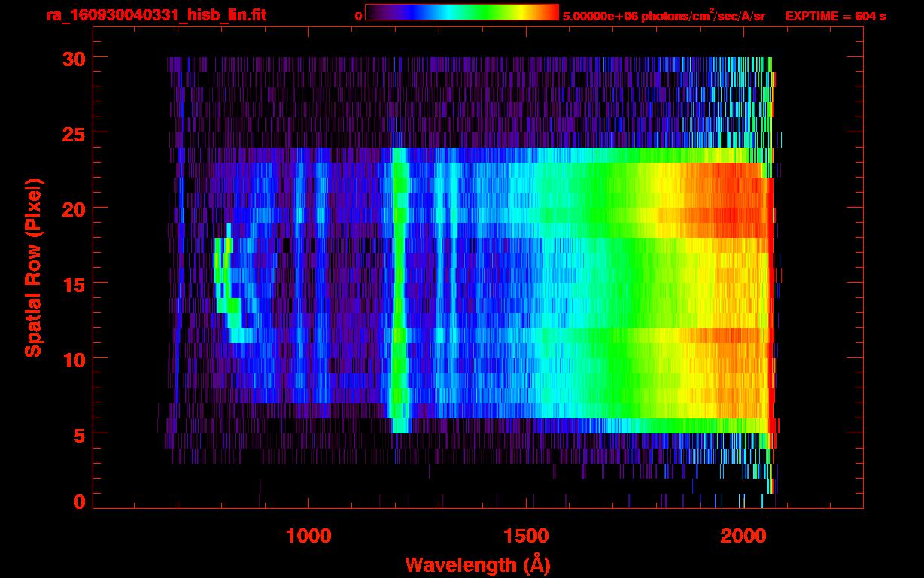Click the y-axis tick label 5
This screenshot has height=578, width=924.
[79, 434]
